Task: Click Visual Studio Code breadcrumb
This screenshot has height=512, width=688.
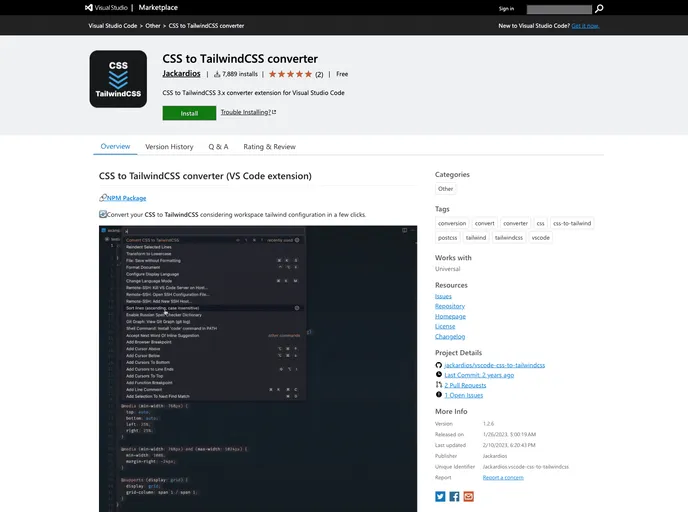Action: click(x=113, y=26)
